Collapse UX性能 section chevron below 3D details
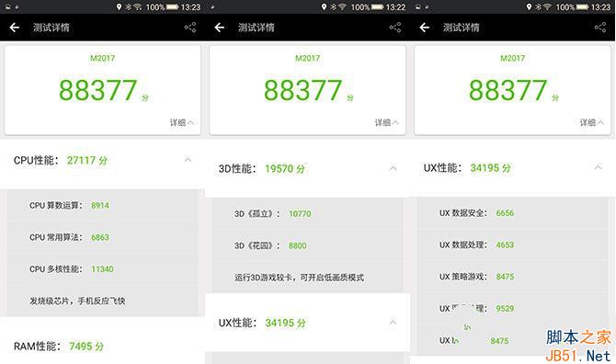Image resolution: width=616 pixels, height=364 pixels. pos(393,323)
